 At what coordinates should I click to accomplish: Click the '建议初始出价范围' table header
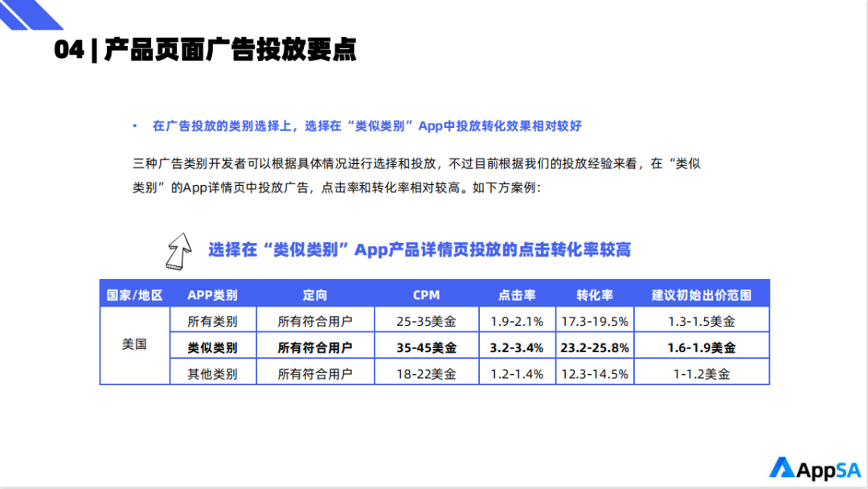coord(702,295)
